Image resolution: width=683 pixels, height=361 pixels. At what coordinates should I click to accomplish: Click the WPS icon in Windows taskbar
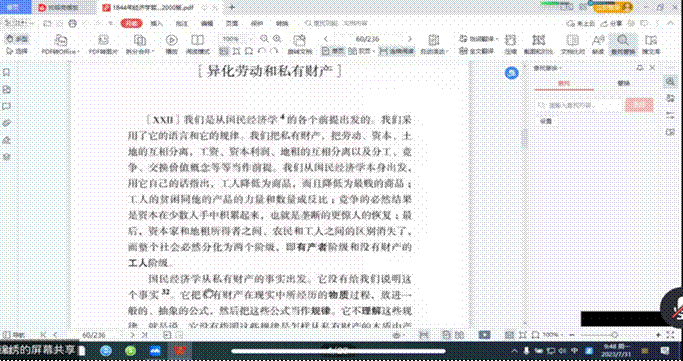(x=179, y=351)
